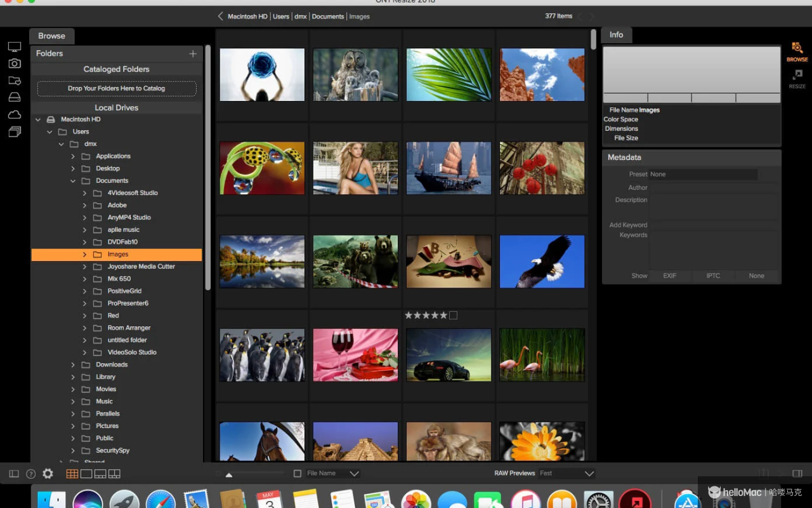Go back using the path chevron arrow
Viewport: 812px width, 508px height.
[x=221, y=17]
